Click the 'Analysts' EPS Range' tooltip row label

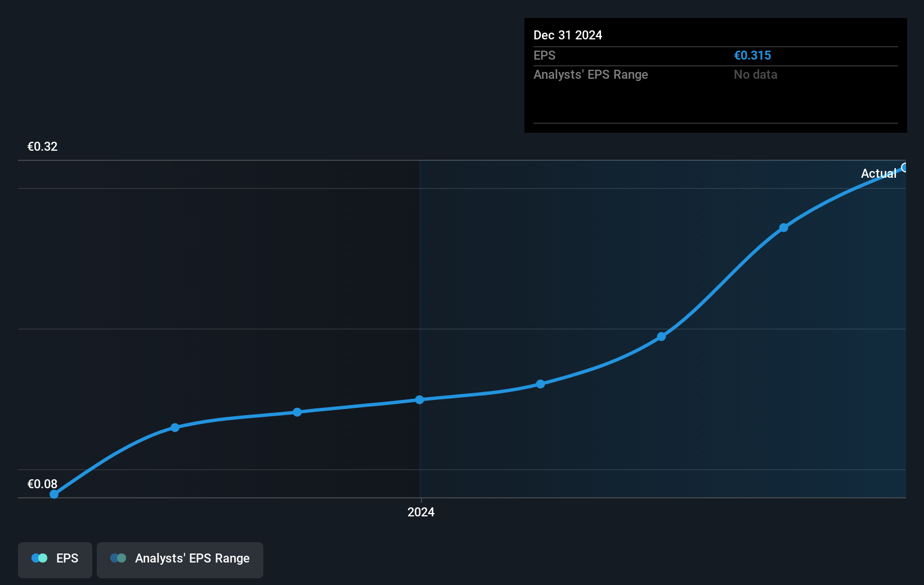pyautogui.click(x=591, y=75)
